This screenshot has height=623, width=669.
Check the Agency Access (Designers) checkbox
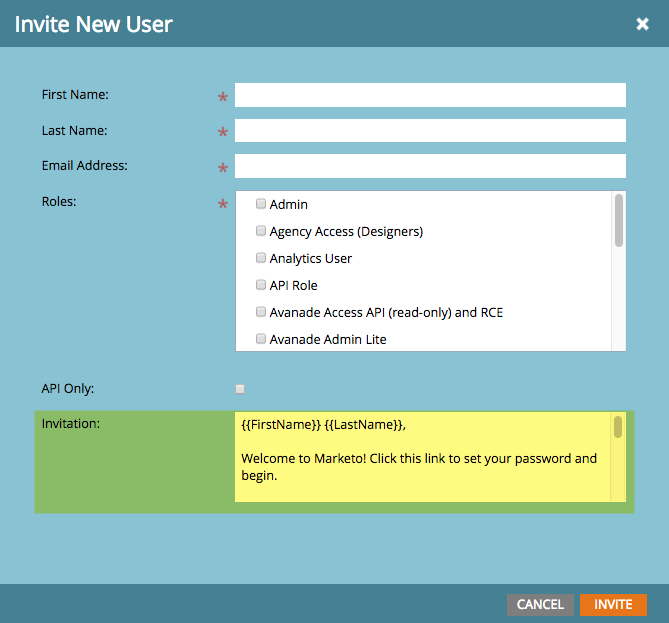[261, 231]
